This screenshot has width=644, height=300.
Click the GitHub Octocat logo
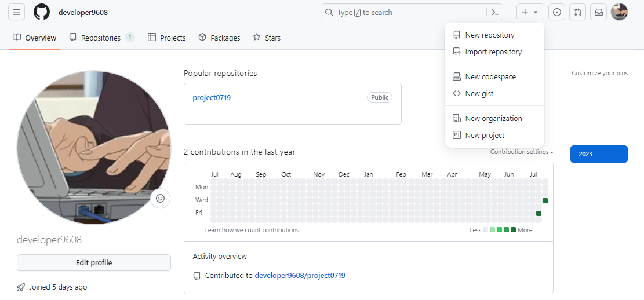coord(41,12)
